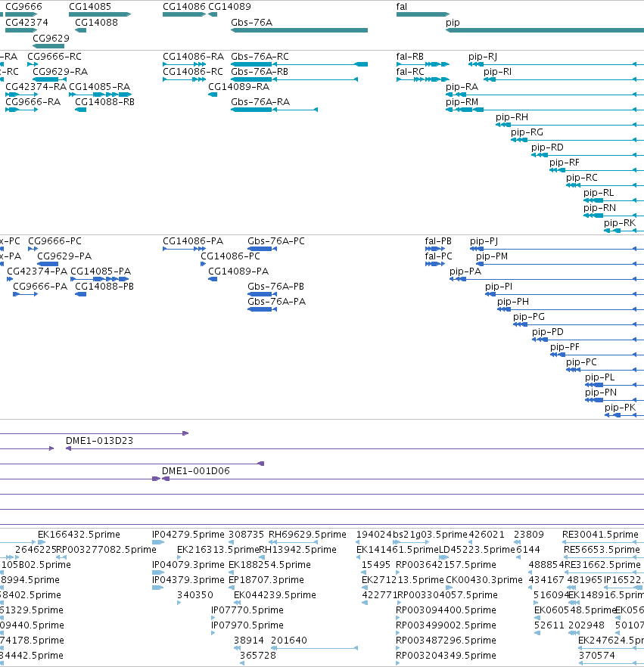
Task: Select the CG14089 gene label
Action: [x=229, y=6]
